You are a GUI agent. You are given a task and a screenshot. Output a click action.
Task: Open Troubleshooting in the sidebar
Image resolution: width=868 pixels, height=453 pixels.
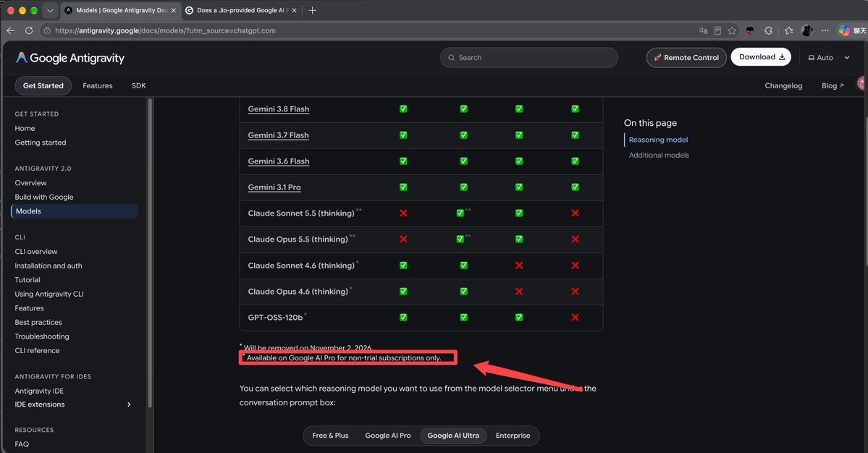coord(42,336)
